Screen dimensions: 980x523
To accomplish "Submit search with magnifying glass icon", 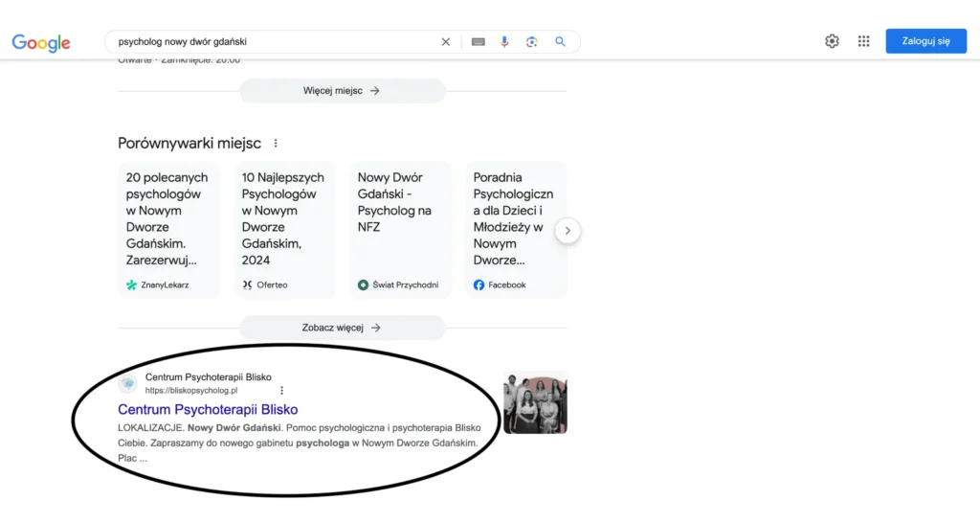I will pyautogui.click(x=560, y=41).
